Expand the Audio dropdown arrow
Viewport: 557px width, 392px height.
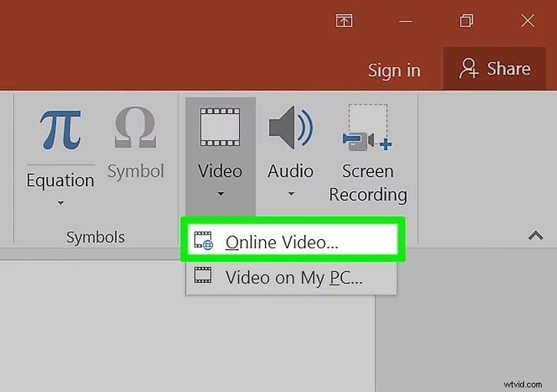(291, 194)
